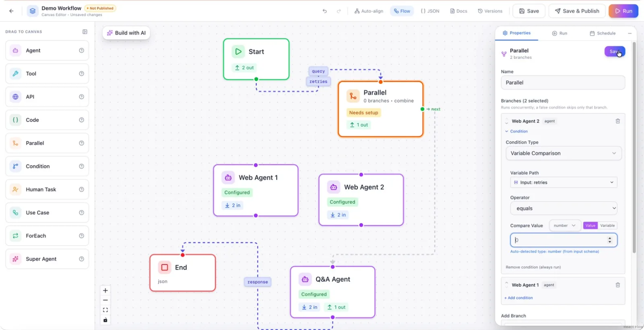Select the Parallel node icon on canvas
Screen dimensions: 644x330
[353, 96]
